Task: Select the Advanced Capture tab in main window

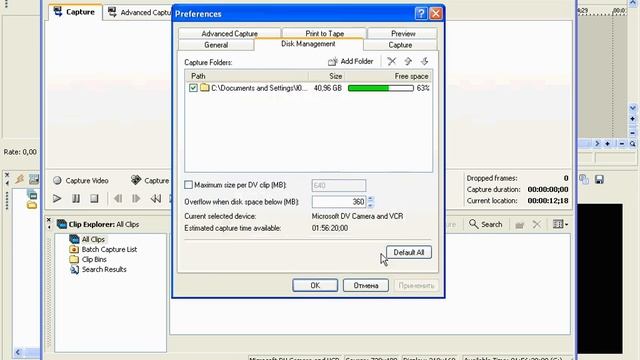Action: pyautogui.click(x=139, y=12)
